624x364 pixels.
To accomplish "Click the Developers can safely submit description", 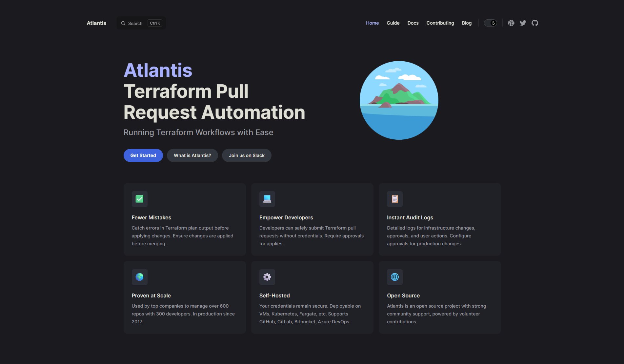I will (x=312, y=236).
